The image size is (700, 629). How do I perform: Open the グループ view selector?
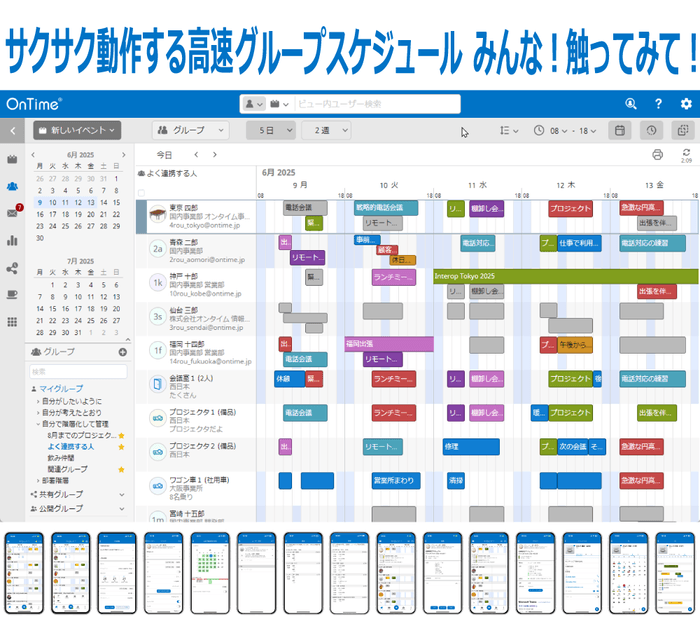190,130
